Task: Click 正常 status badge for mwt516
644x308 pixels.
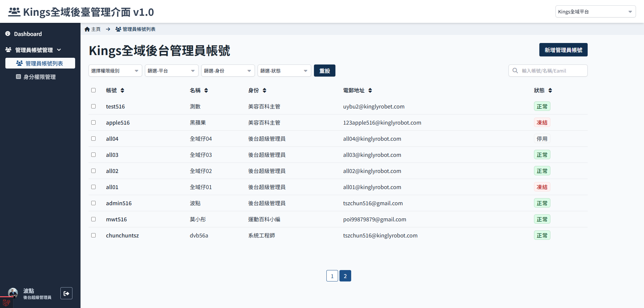Action: tap(542, 219)
